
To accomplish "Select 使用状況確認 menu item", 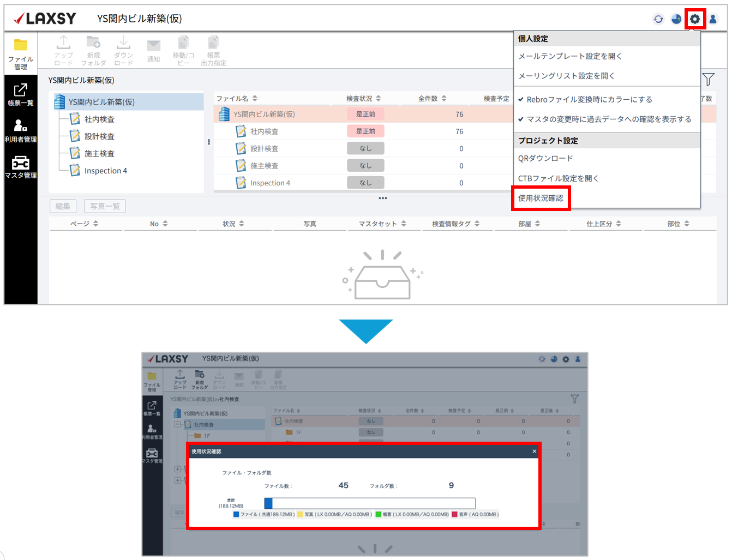I will pyautogui.click(x=541, y=198).
